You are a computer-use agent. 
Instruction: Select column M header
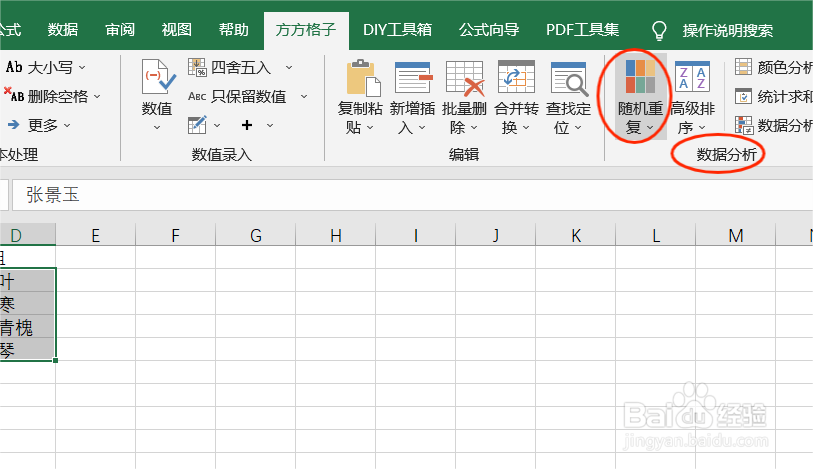[736, 235]
